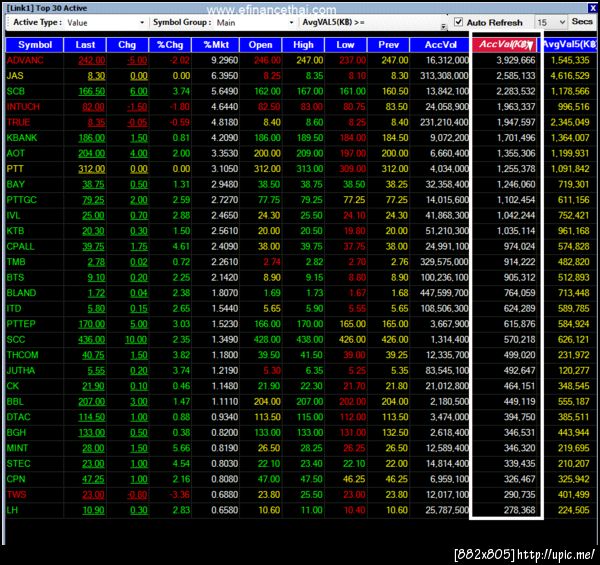Select the PTTGC symbol
600x565 pixels.
(22, 200)
